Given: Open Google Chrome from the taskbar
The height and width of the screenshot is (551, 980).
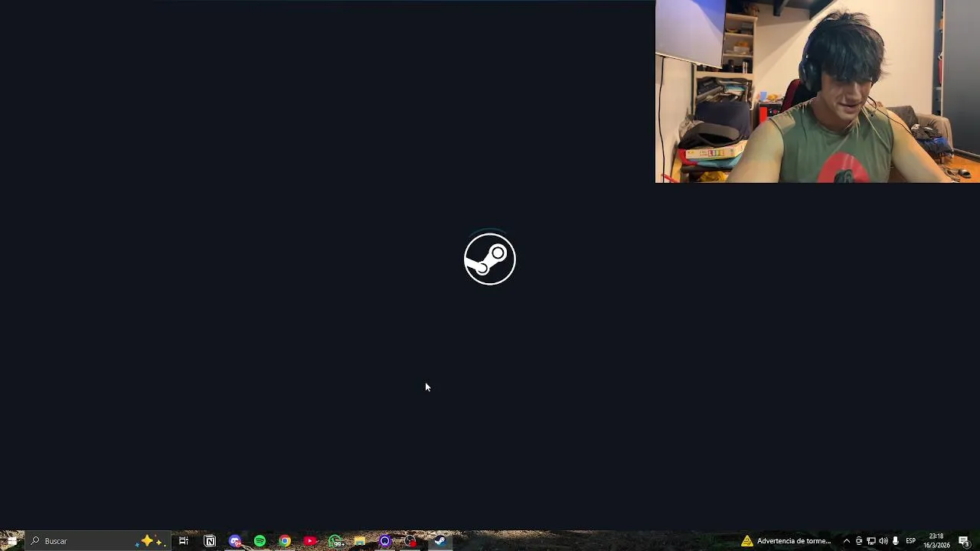Looking at the screenshot, I should point(285,541).
